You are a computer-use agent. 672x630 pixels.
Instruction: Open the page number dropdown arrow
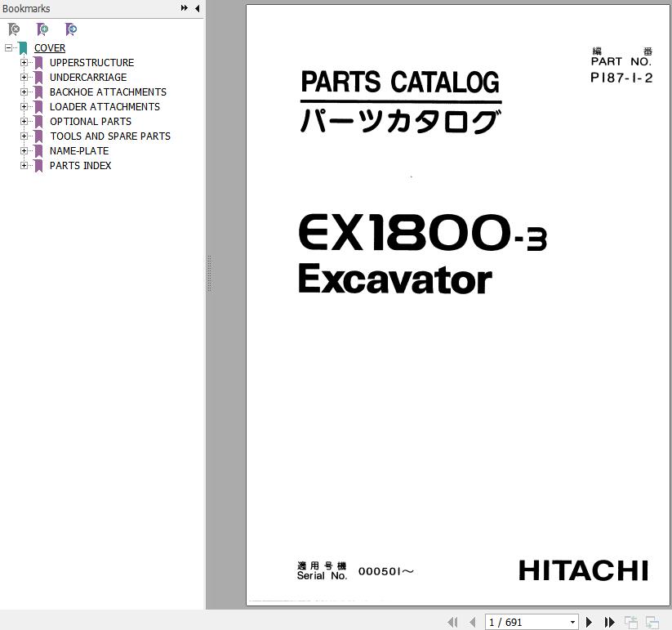[x=572, y=623]
